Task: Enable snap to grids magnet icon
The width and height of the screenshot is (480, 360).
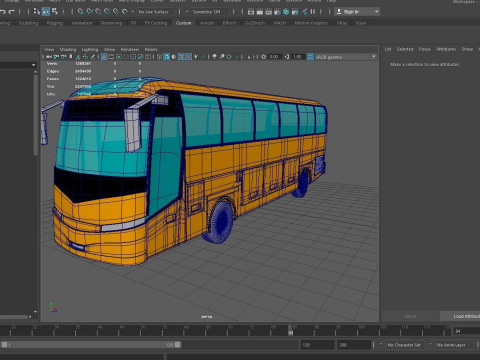Action: click(81, 12)
